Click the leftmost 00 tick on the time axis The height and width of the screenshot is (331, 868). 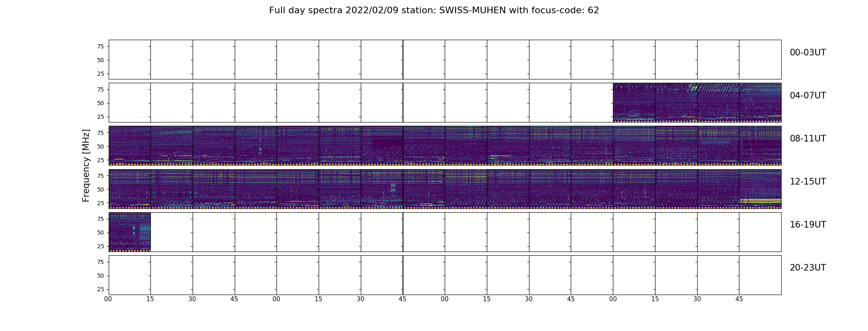[x=108, y=299]
